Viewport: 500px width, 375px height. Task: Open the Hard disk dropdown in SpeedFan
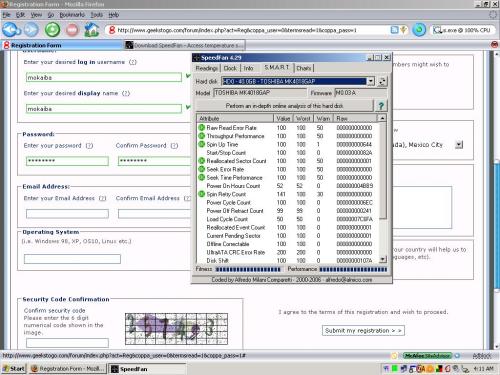tap(371, 81)
